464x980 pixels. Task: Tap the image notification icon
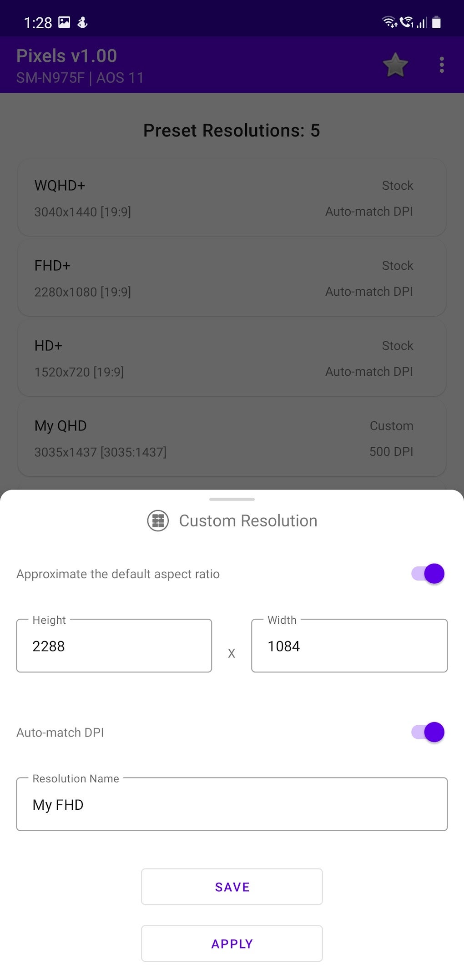click(65, 22)
